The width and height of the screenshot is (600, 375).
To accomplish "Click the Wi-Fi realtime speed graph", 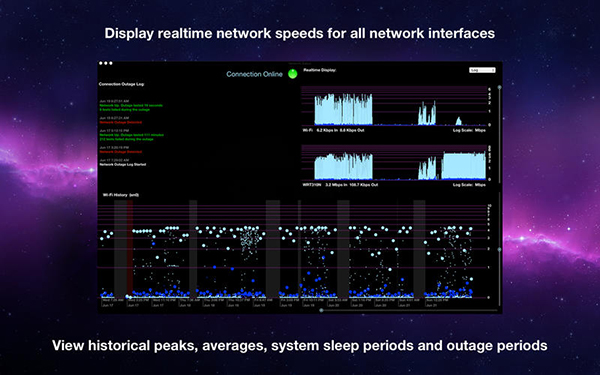I will tap(394, 106).
